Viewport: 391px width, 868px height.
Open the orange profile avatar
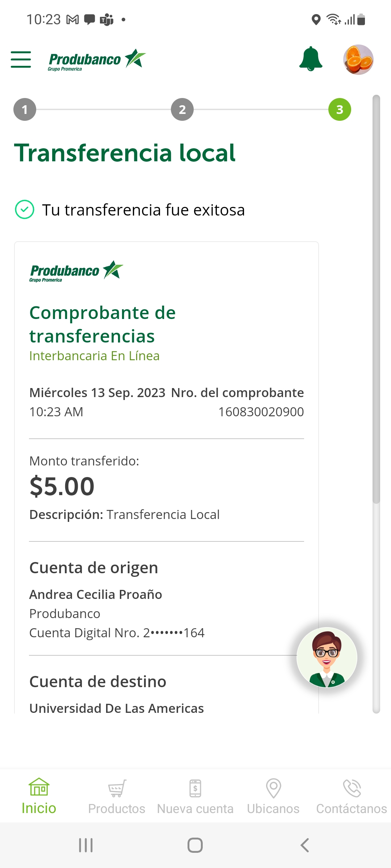[358, 60]
